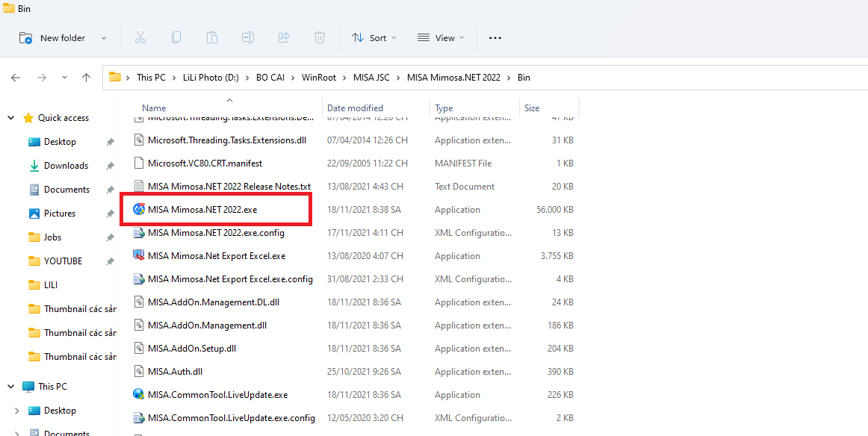Screen dimensions: 868x436
Task: Click the Quick access star icon
Action: (28, 118)
